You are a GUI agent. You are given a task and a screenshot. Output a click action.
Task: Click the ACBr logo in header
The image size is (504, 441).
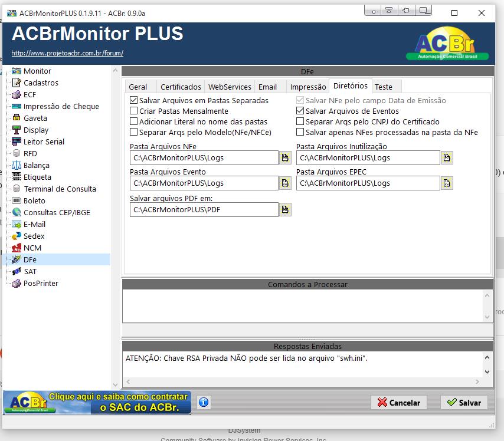[447, 44]
